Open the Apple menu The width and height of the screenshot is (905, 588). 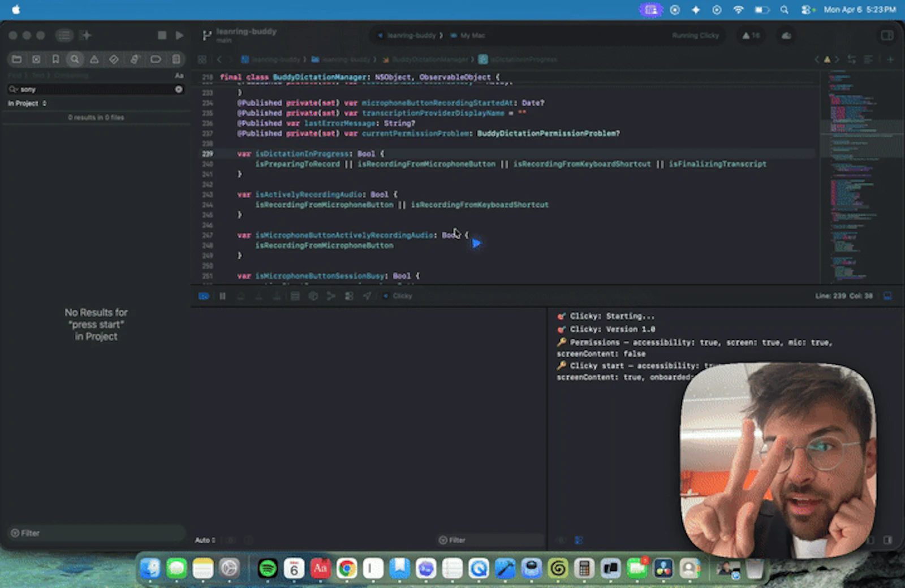[x=16, y=10]
